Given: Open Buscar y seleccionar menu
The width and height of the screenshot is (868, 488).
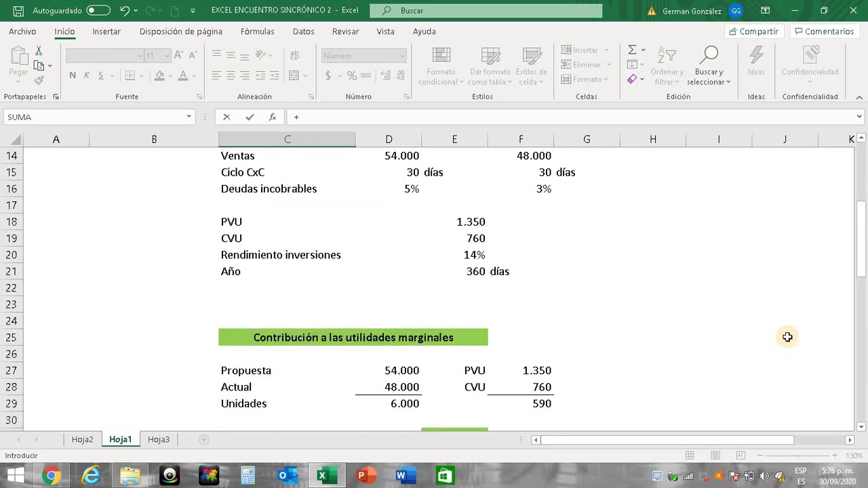Looking at the screenshot, I should (x=709, y=66).
